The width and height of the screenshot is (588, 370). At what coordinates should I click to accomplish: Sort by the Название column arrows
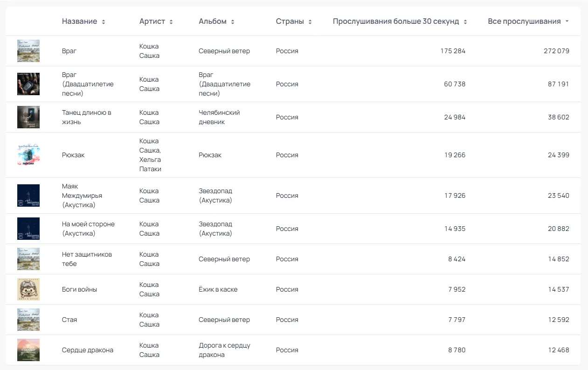pyautogui.click(x=104, y=22)
